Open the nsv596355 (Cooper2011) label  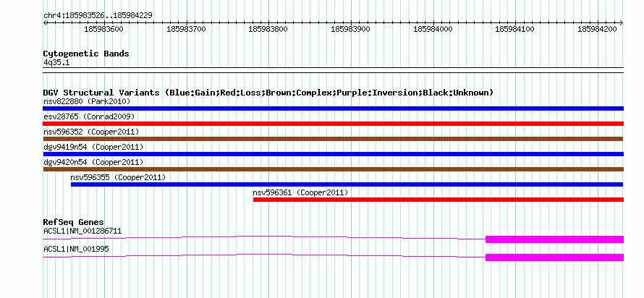(118, 177)
